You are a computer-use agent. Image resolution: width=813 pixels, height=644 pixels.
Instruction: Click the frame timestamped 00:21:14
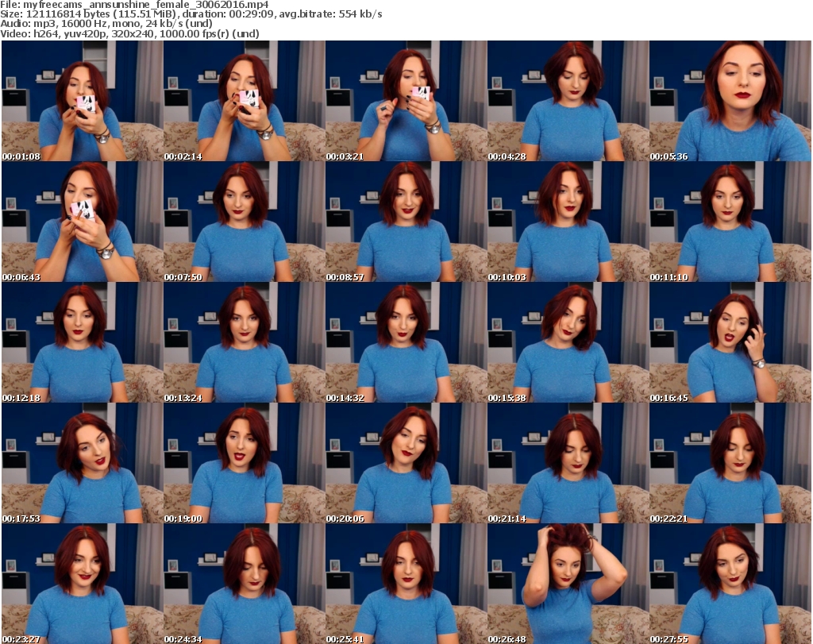[x=568, y=464]
